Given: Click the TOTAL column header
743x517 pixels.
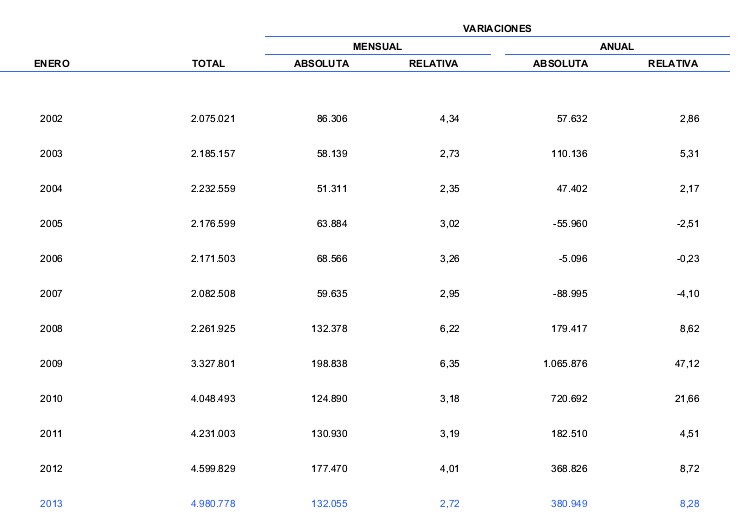Looking at the screenshot, I should tap(208, 64).
